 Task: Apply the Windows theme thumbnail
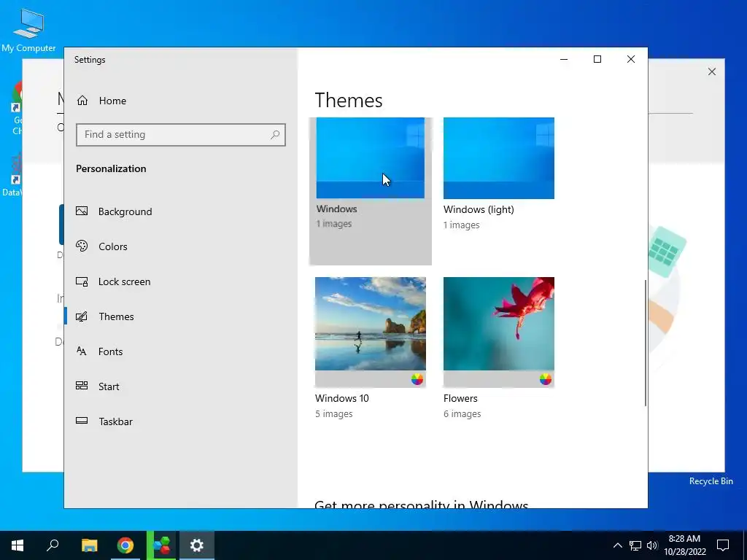[370, 158]
